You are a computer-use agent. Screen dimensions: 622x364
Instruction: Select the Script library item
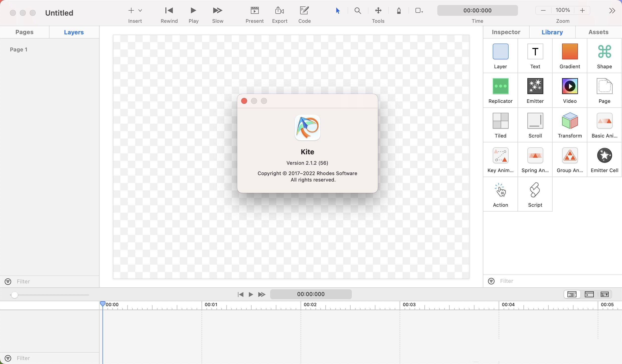click(x=535, y=194)
